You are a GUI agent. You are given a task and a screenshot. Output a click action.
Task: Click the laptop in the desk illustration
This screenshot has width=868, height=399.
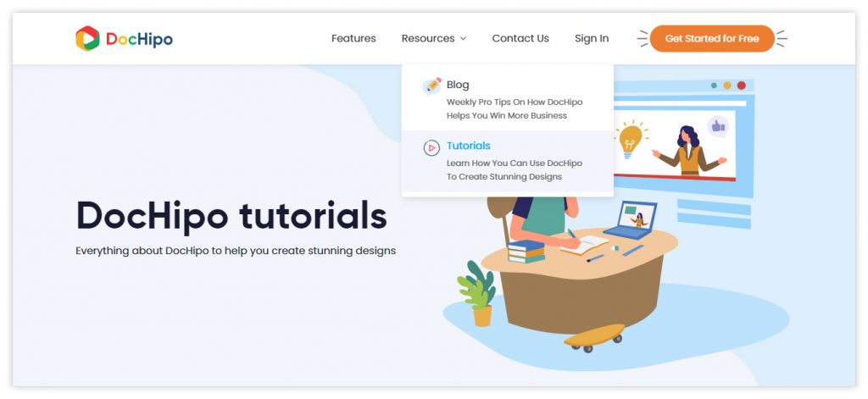631,220
